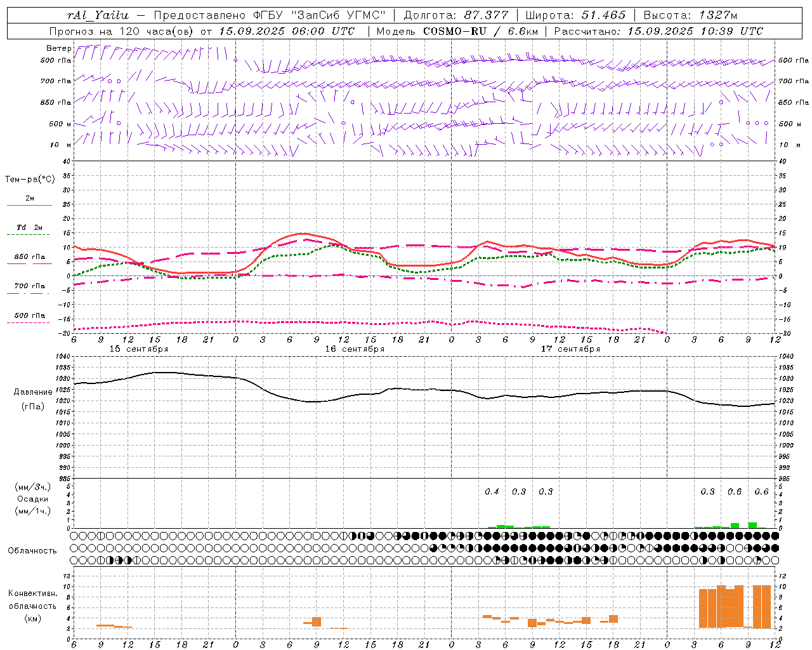Click the 'Облачность' cloud cover label

[32, 551]
